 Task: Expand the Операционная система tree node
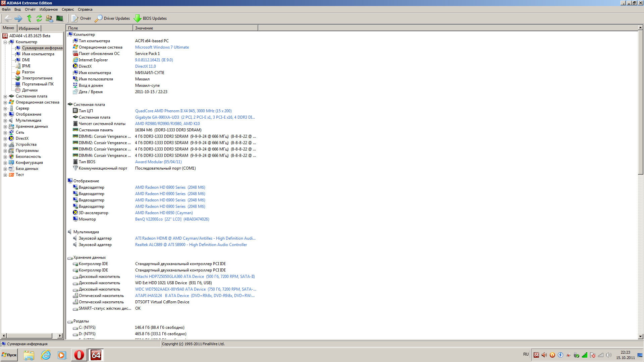click(5, 103)
